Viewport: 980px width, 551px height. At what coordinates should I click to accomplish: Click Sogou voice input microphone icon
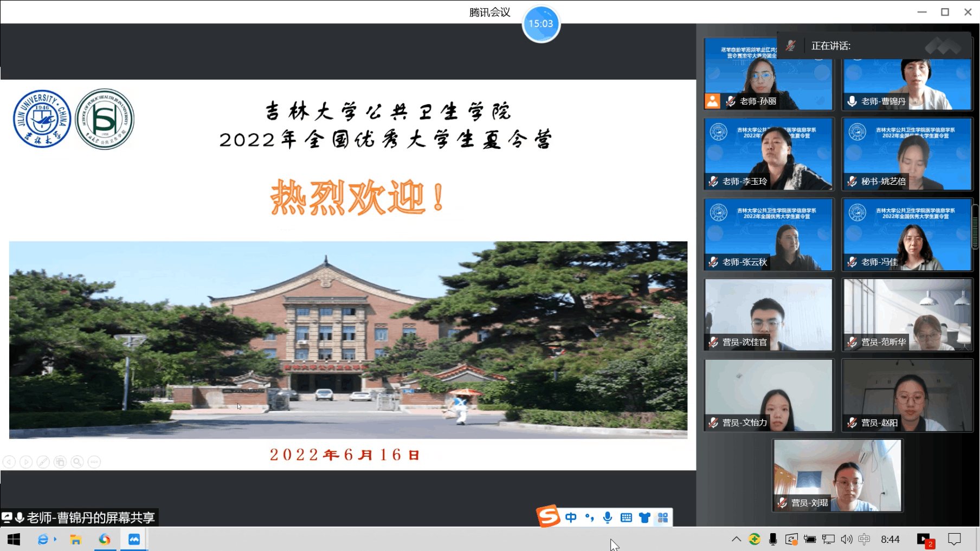608,517
